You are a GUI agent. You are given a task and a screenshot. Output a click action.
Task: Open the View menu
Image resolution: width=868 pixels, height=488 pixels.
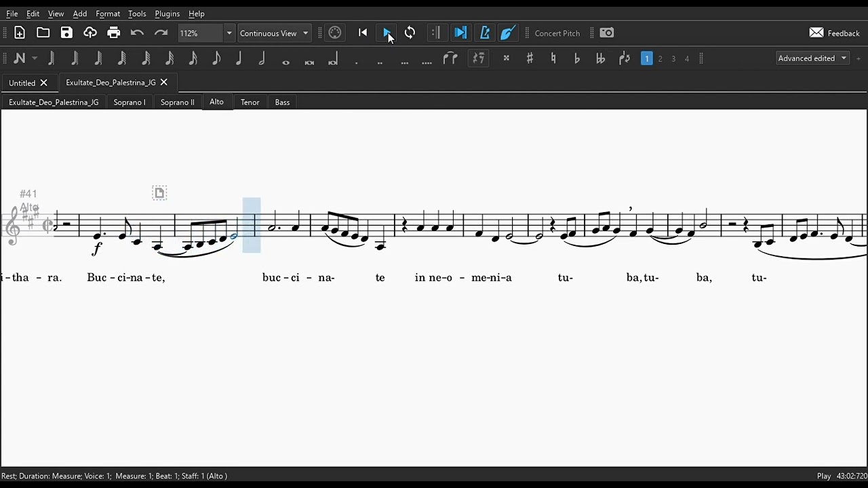click(x=56, y=14)
